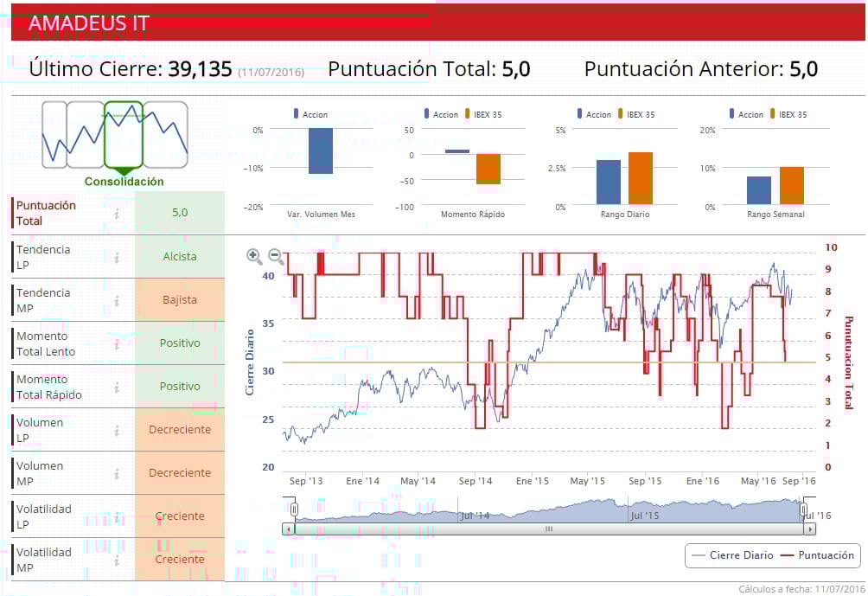Toggle Puntuación series in chart legend
This screenshot has width=868, height=596.
(x=817, y=555)
